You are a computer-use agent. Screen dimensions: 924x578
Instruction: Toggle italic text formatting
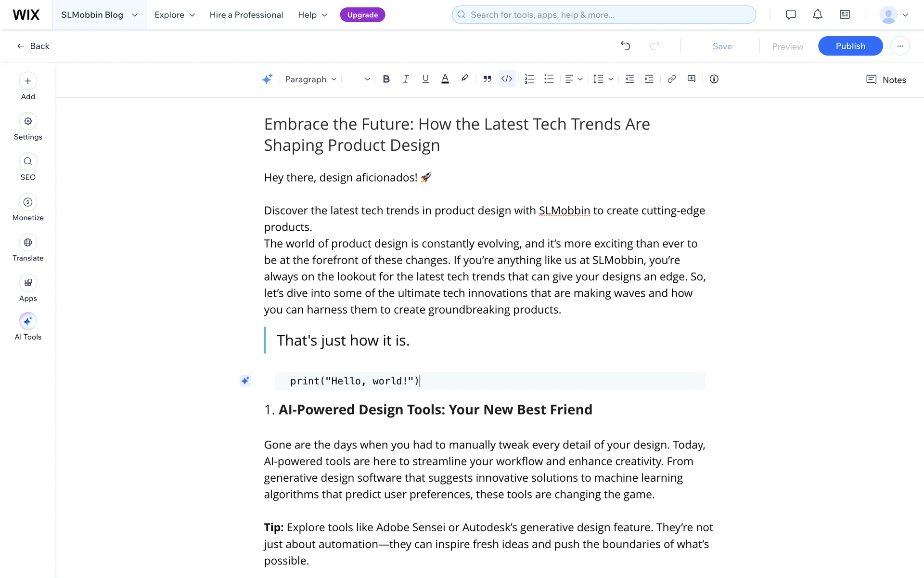[x=406, y=79]
